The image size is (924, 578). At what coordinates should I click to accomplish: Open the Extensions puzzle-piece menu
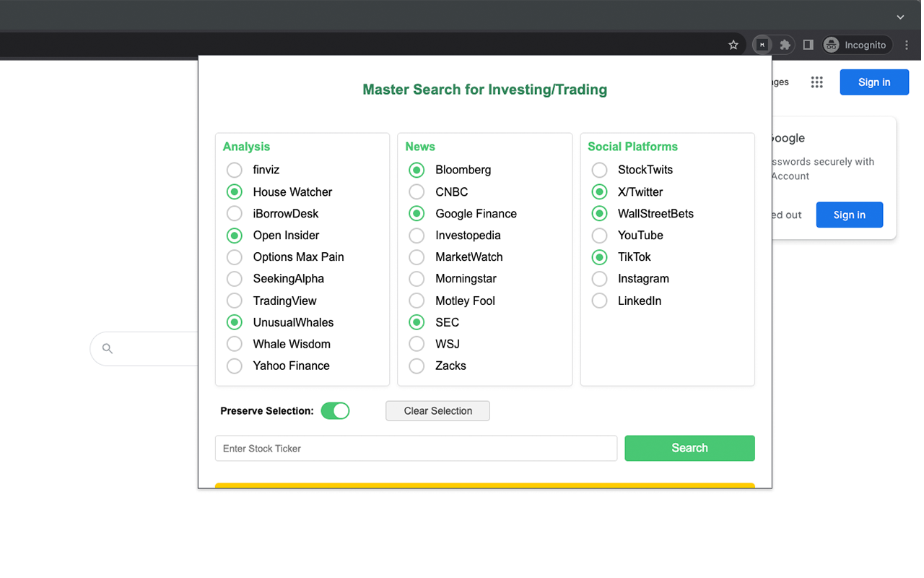tap(785, 44)
